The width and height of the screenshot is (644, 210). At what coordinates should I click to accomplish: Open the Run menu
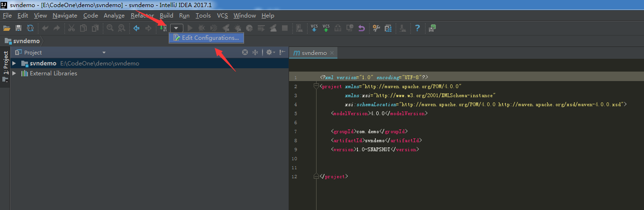(x=184, y=16)
